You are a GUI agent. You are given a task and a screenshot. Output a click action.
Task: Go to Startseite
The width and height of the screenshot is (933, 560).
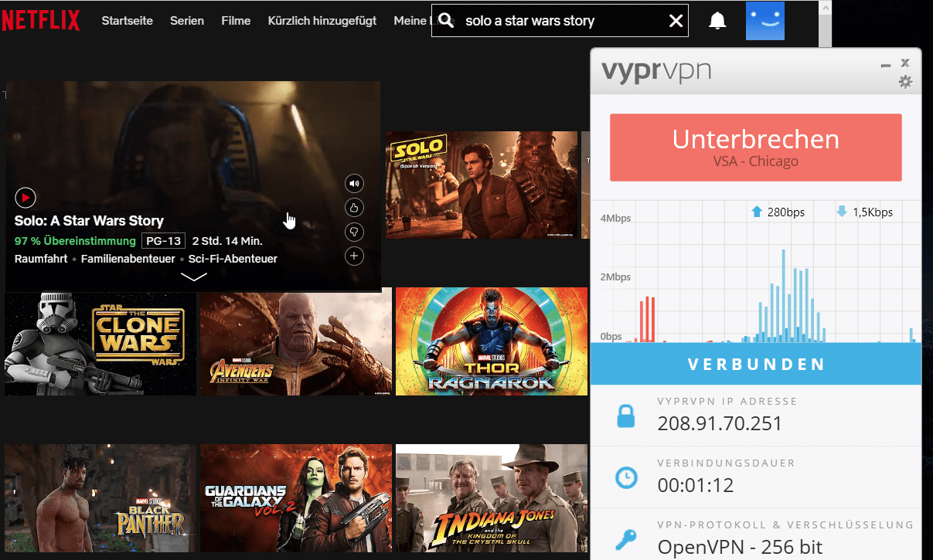128,21
